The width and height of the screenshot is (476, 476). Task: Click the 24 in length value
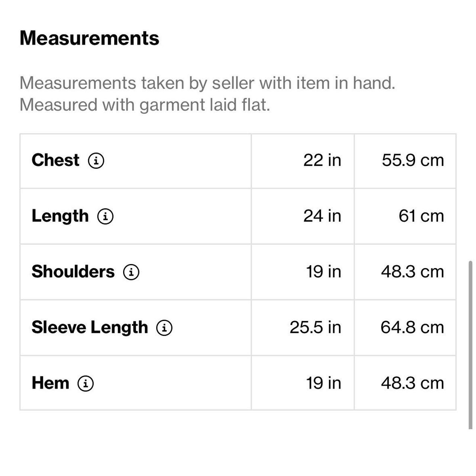322,216
